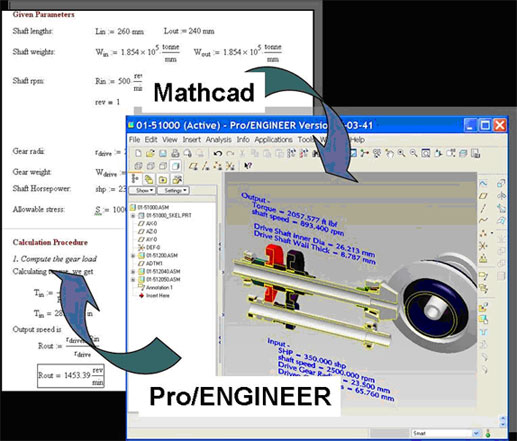Toggle coordinate systems display icon

[x=230, y=166]
